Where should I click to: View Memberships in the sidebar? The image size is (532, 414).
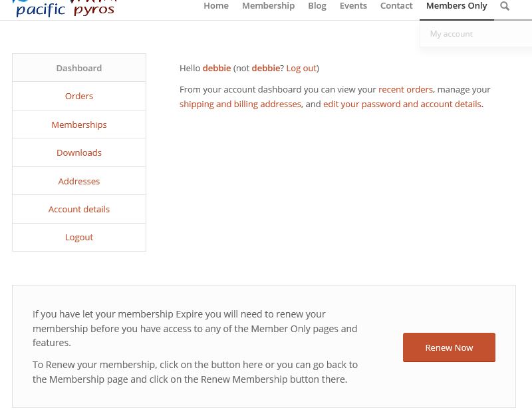pyautogui.click(x=79, y=124)
